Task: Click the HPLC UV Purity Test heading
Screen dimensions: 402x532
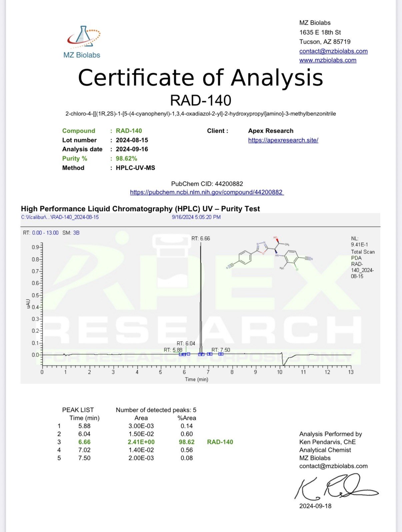Action: [140, 209]
